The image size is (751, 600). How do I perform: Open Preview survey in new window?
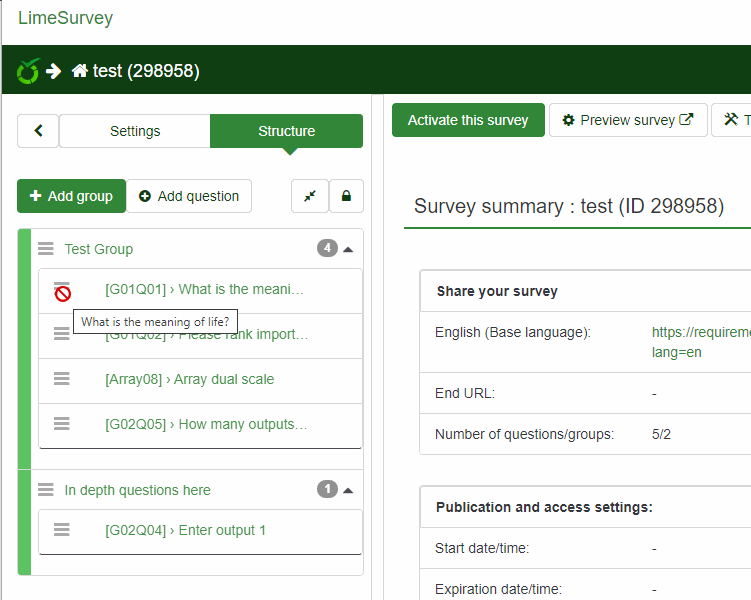coord(628,120)
